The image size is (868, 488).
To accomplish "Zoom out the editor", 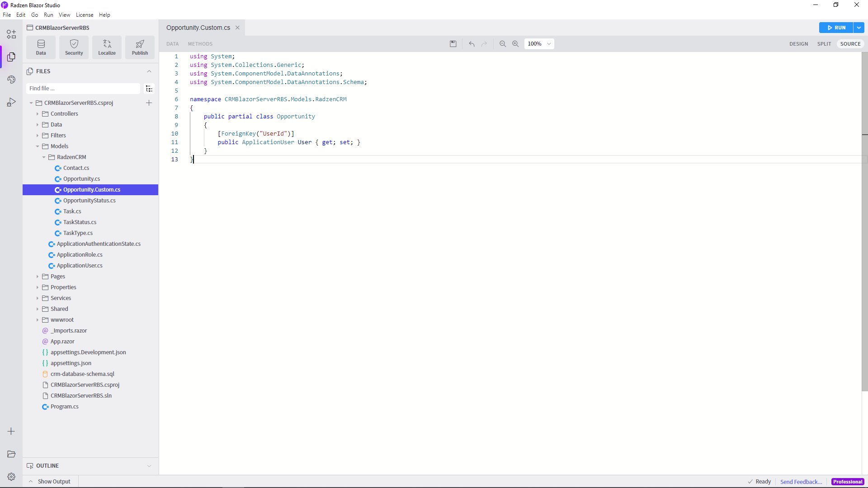I will tap(502, 44).
